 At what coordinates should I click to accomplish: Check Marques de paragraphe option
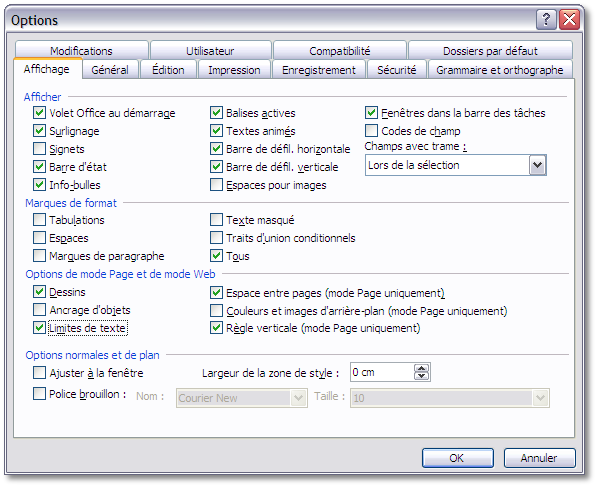[x=39, y=255]
